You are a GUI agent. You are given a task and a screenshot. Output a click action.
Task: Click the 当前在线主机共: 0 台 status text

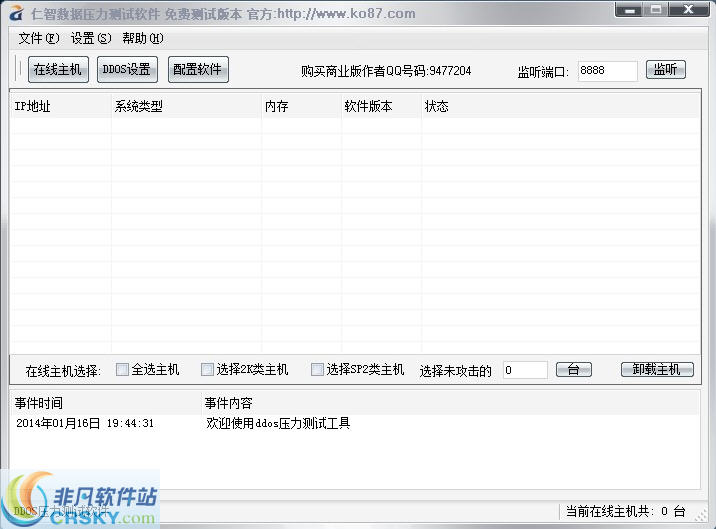pyautogui.click(x=626, y=511)
